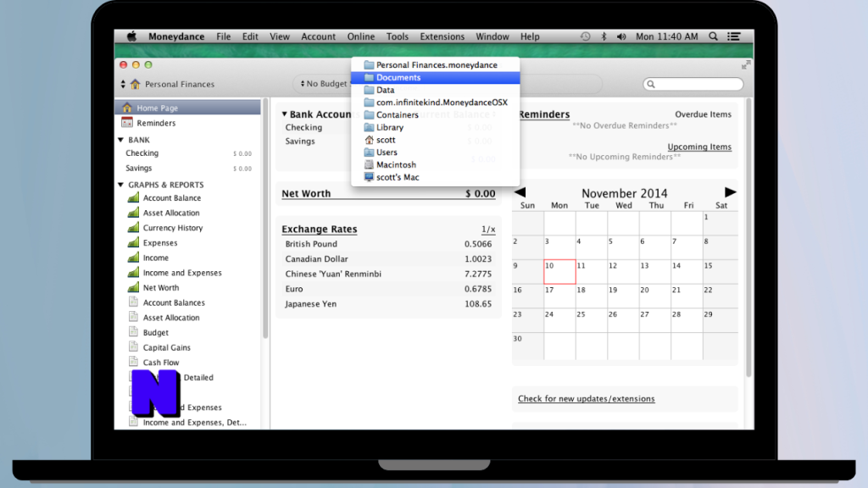Click the Net Worth heading link
Image resolution: width=868 pixels, height=488 pixels.
[306, 193]
